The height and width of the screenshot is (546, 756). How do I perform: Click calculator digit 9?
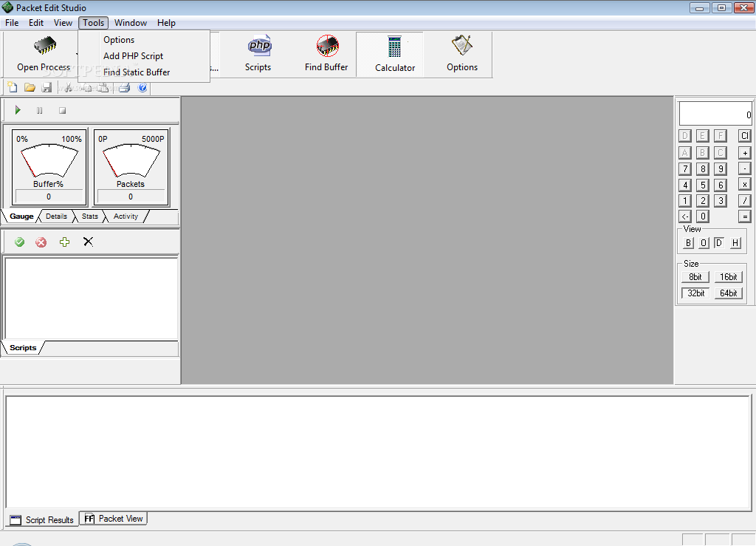coord(721,168)
